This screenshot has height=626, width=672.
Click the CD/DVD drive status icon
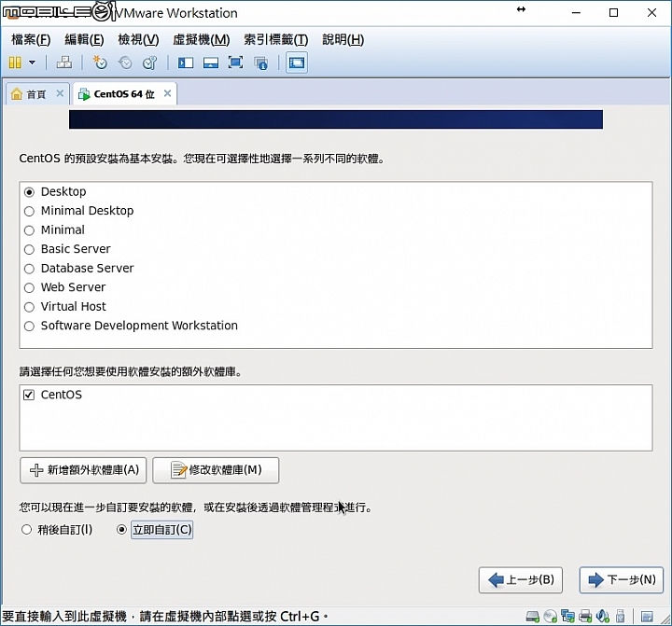(551, 617)
